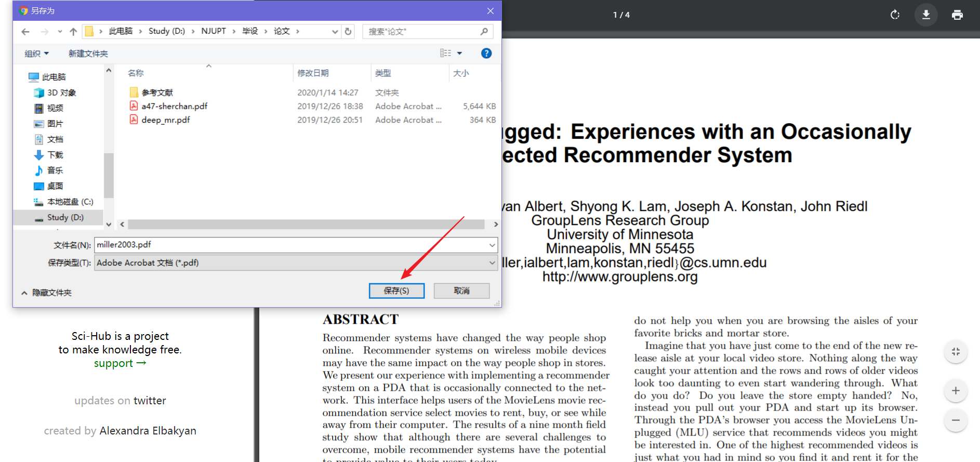The width and height of the screenshot is (980, 462).
Task: Open 桌面 in the navigation tree
Action: 48,186
